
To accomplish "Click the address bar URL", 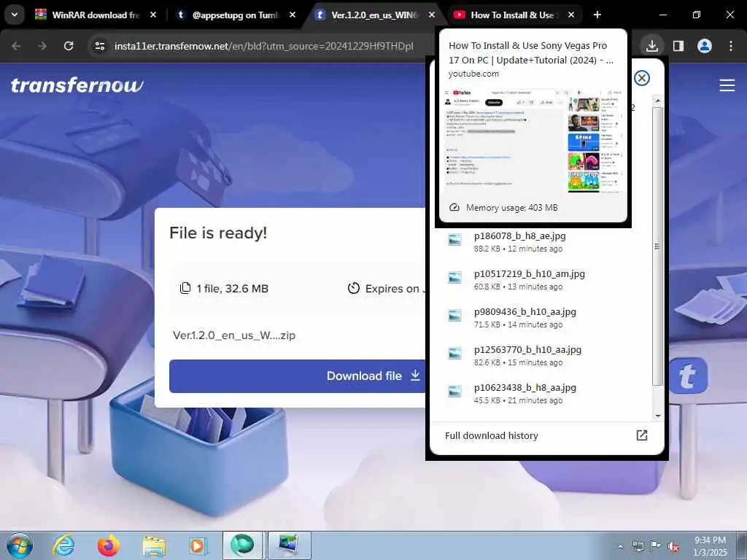I will click(x=263, y=46).
